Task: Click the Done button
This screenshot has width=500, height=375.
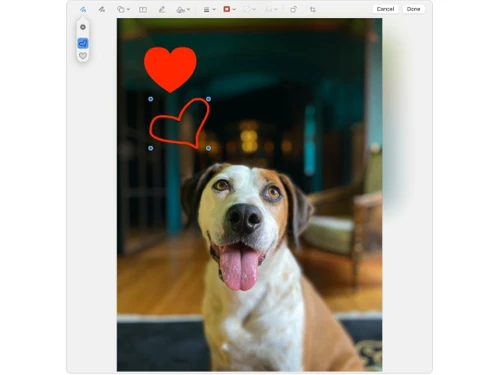Action: coord(413,9)
